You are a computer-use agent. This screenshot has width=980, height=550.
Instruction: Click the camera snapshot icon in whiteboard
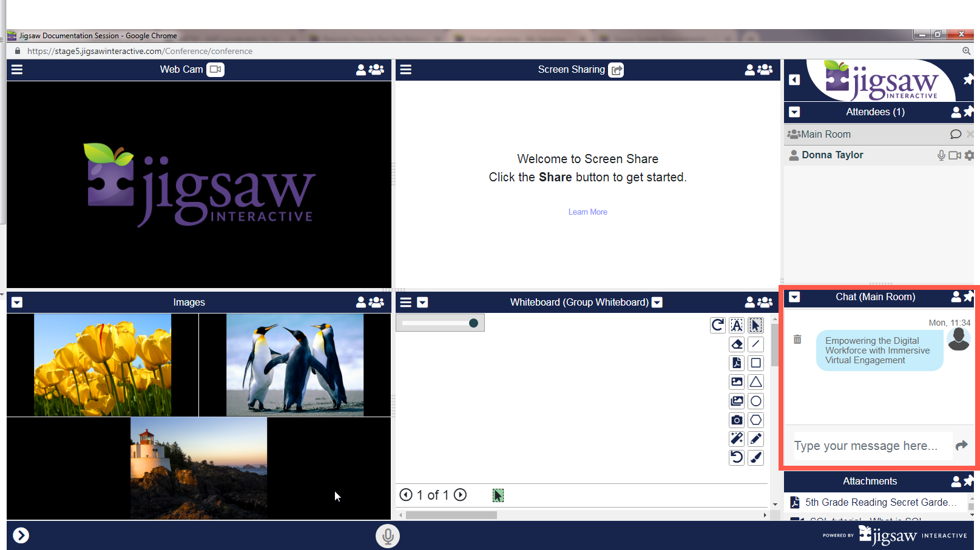pyautogui.click(x=737, y=420)
